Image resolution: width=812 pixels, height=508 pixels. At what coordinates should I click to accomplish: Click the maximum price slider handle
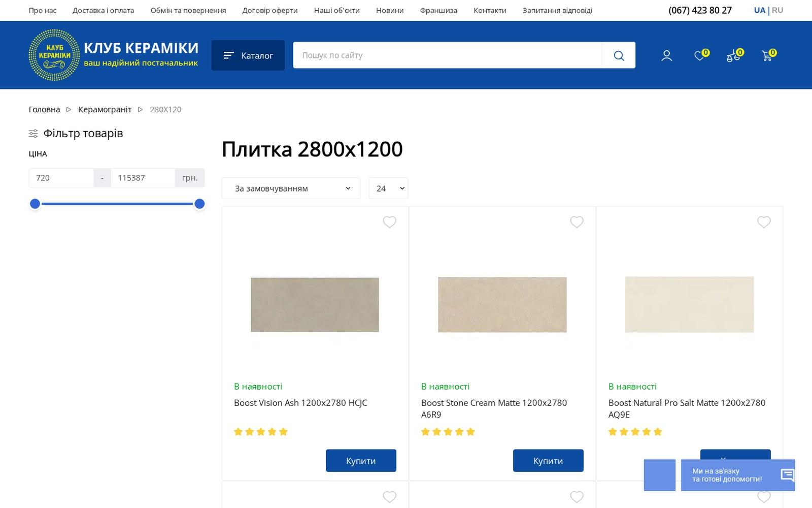[199, 204]
